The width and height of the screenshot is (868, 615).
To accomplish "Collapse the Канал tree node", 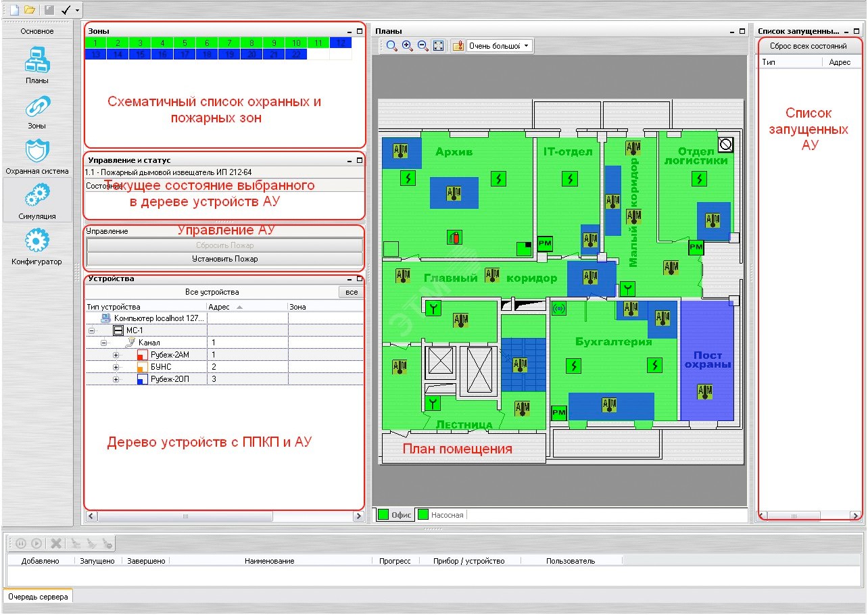I will point(103,343).
